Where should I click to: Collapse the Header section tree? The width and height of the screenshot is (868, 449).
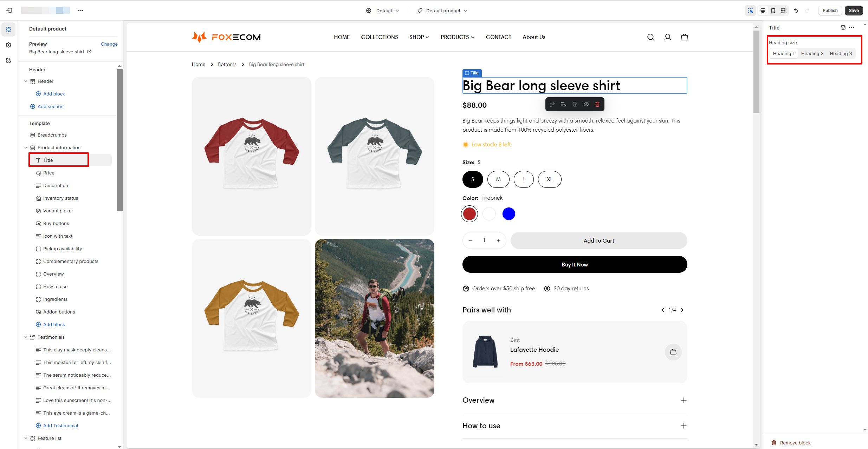coord(26,81)
